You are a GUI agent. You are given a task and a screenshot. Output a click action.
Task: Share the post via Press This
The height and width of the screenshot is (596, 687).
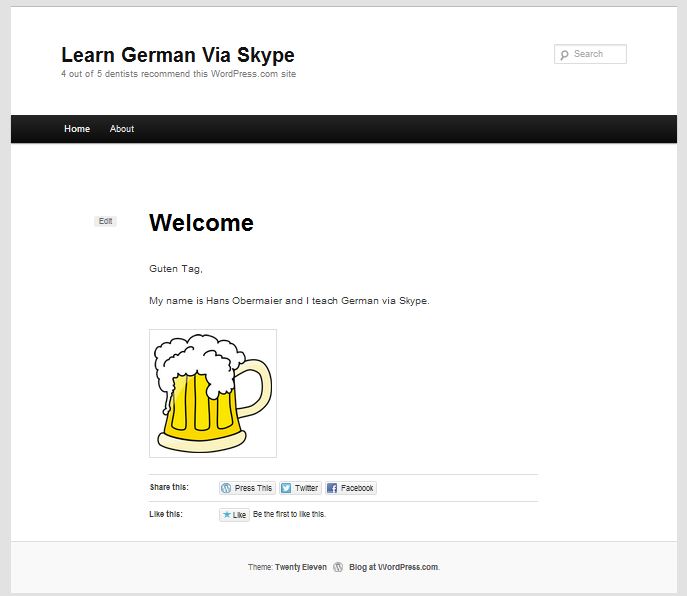click(248, 488)
